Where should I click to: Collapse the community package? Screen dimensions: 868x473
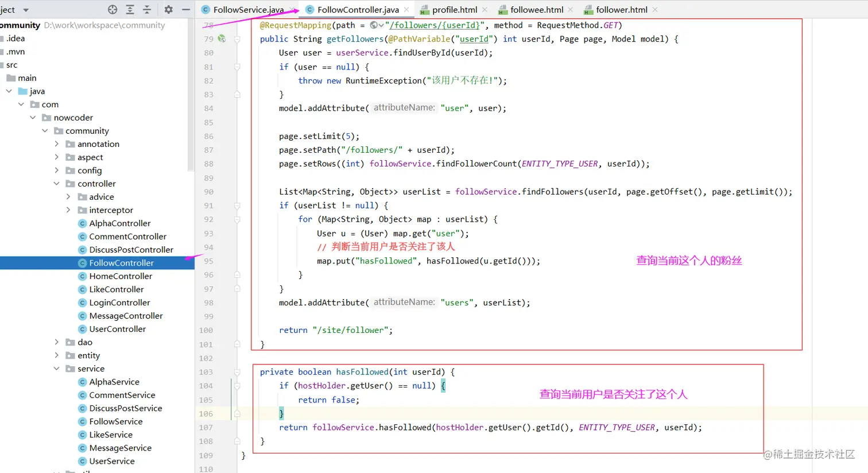coord(45,130)
